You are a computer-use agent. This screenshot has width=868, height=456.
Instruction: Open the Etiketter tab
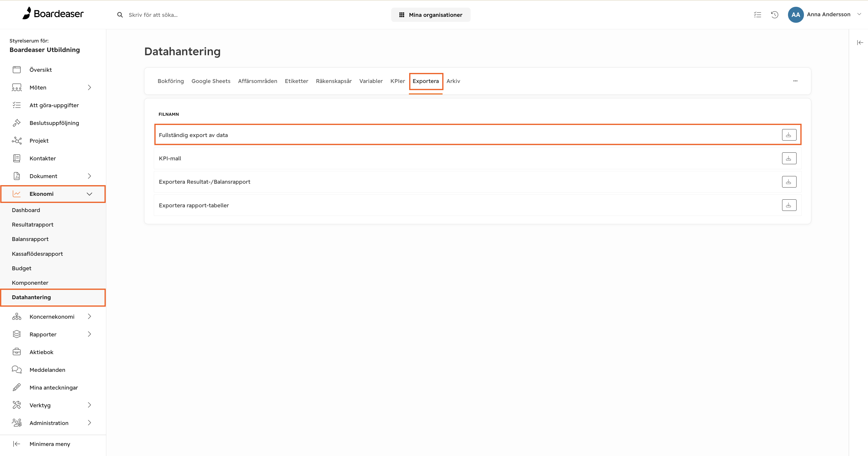(296, 81)
